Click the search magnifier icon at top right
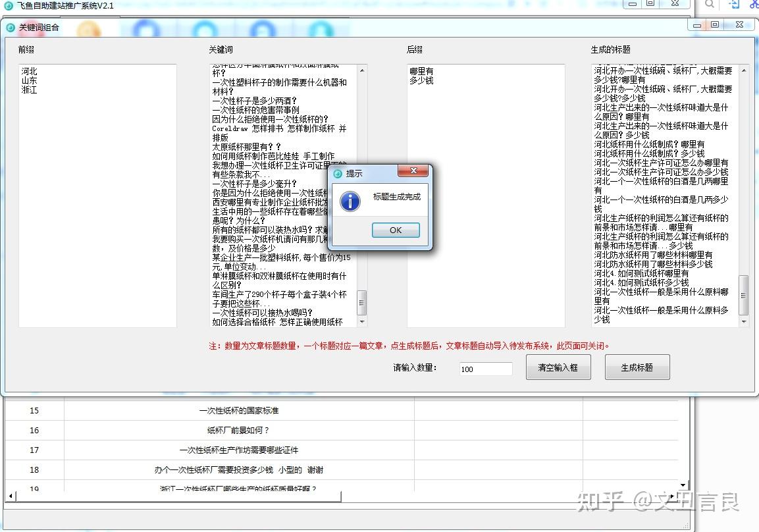The height and width of the screenshot is (532, 759). [x=710, y=4]
